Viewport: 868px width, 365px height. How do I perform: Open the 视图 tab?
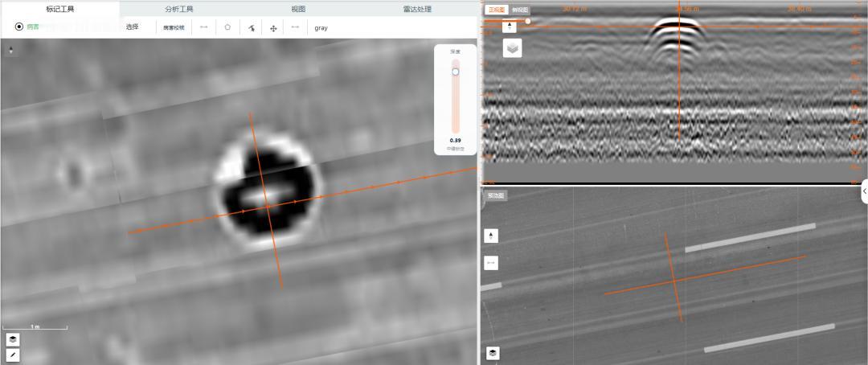pyautogui.click(x=298, y=9)
